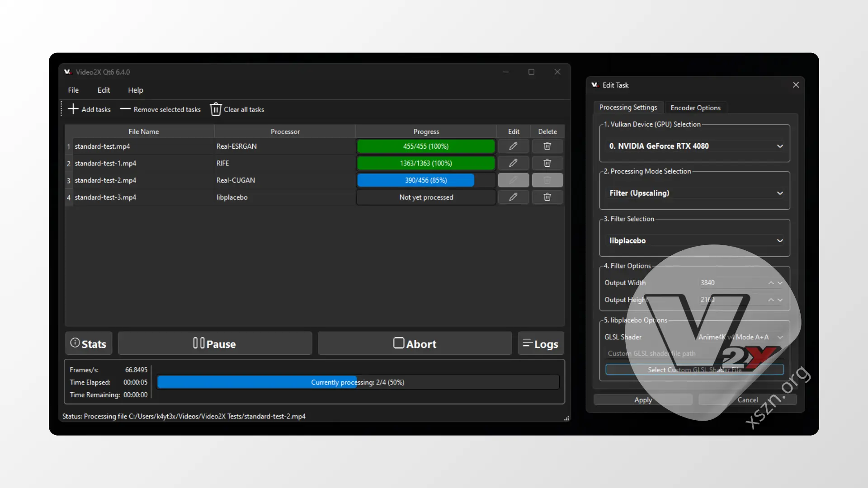868x488 pixels.
Task: Click the pencil edit icon for standard-test-3.mp4
Action: click(513, 197)
